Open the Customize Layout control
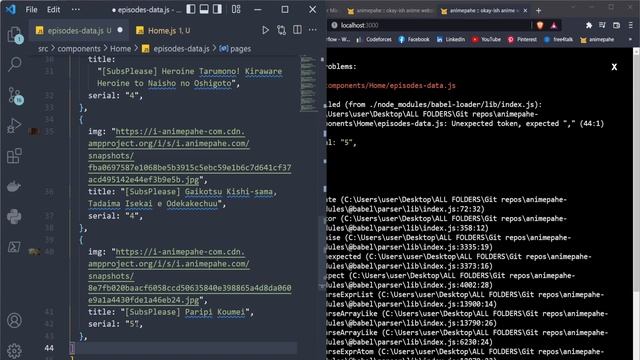The height and width of the screenshot is (360, 640). [236, 9]
